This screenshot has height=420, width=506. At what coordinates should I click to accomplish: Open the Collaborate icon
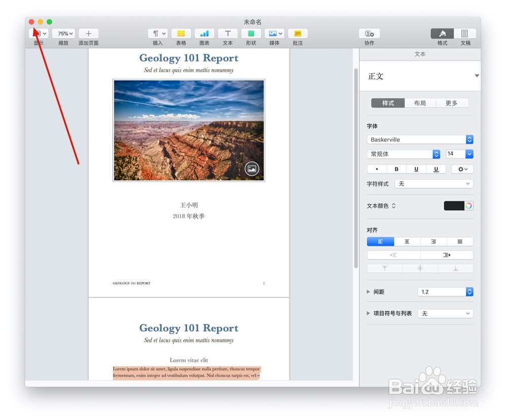tap(369, 33)
